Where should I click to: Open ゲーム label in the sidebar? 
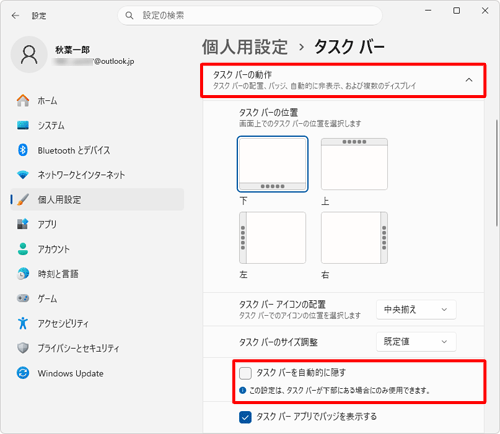47,298
